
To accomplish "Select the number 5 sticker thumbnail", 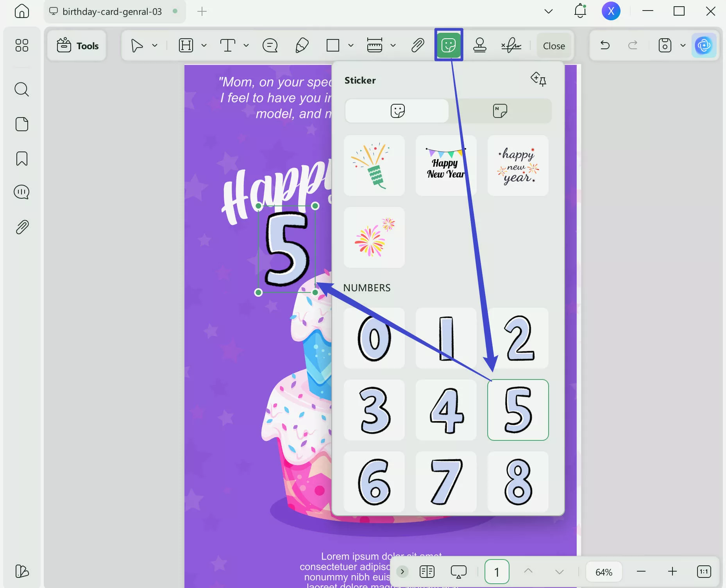I will click(518, 410).
